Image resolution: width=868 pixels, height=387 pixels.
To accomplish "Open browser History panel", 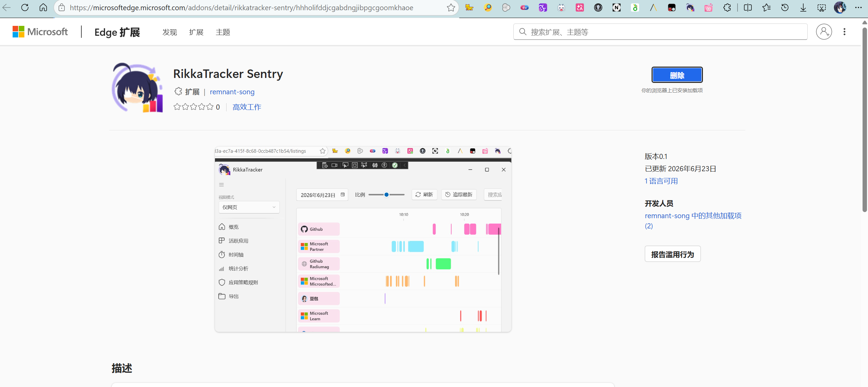I will coord(785,7).
